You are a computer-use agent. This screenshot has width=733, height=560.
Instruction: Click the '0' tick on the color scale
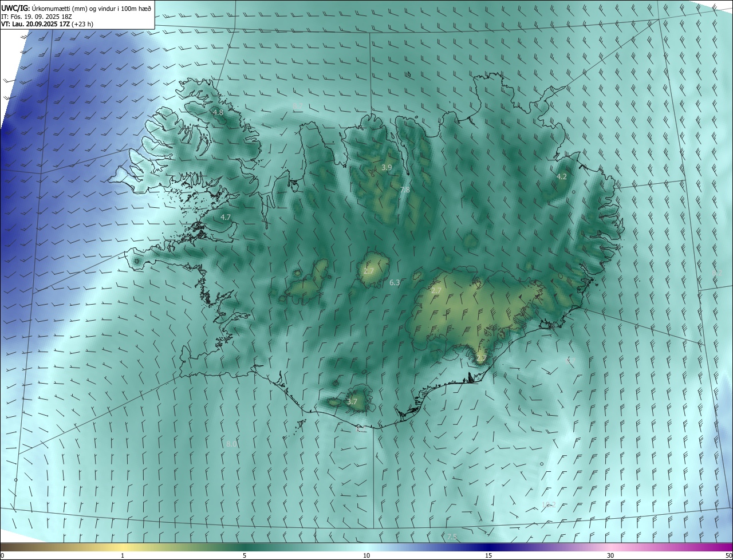point(2,556)
